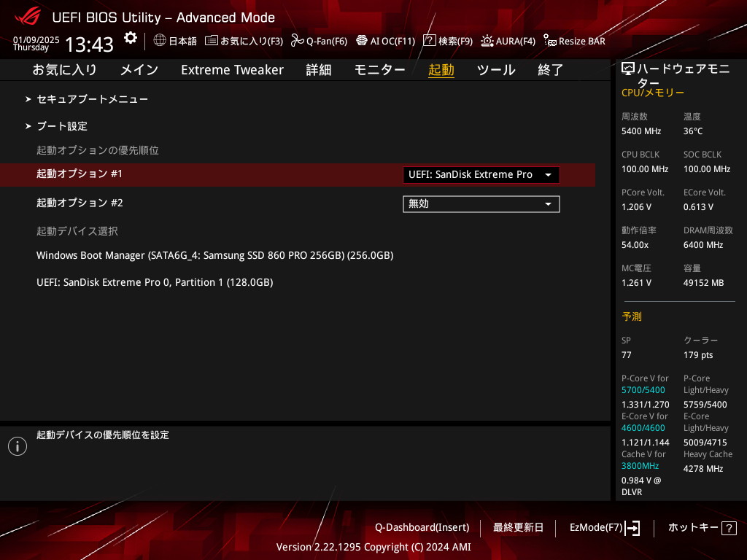Expand セキュアブートメニュー submenu
Image resolution: width=747 pixels, height=560 pixels.
pyautogui.click(x=92, y=98)
